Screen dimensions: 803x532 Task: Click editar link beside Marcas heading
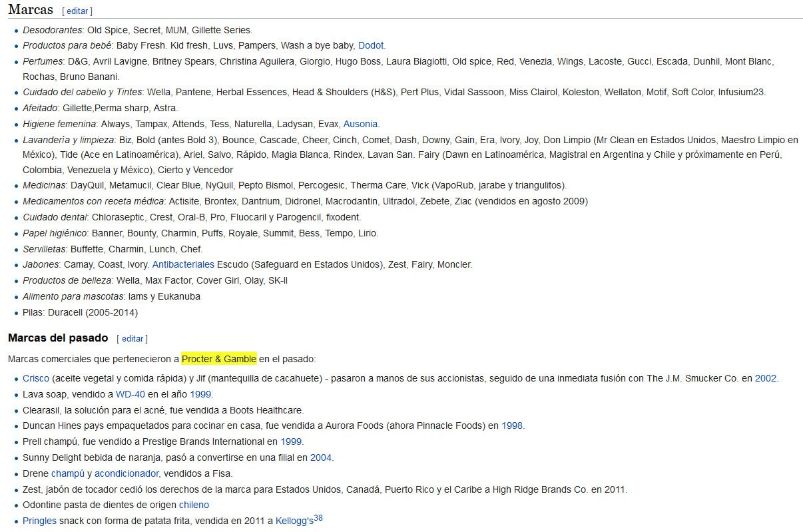pos(77,11)
